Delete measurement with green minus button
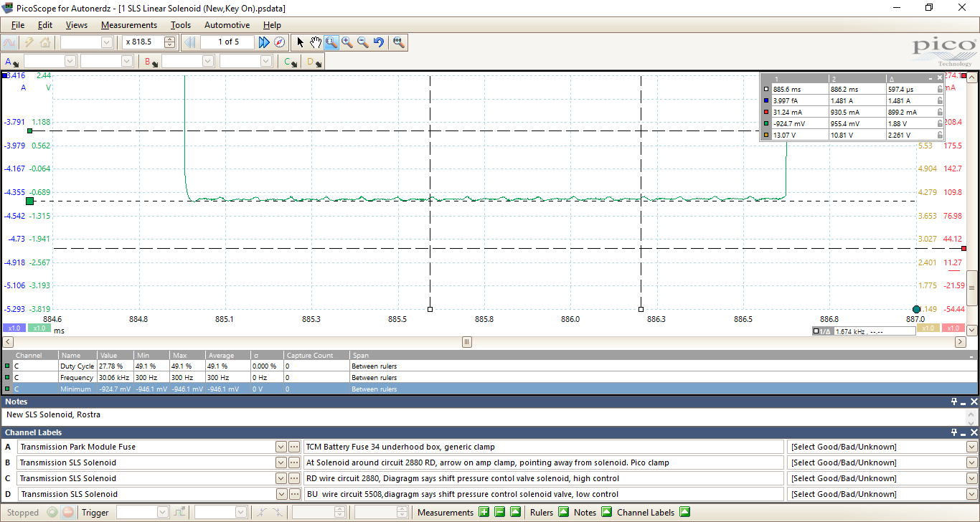 tap(499, 512)
